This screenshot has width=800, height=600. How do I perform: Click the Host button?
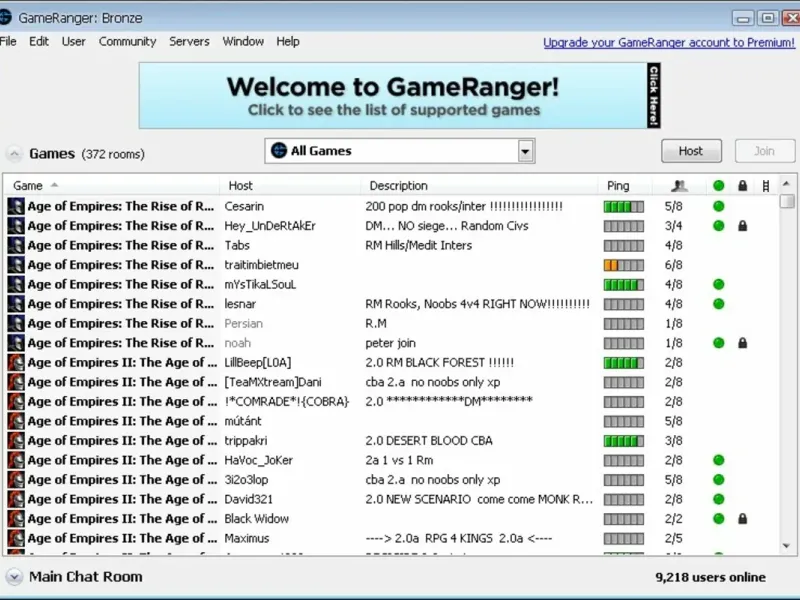(691, 151)
